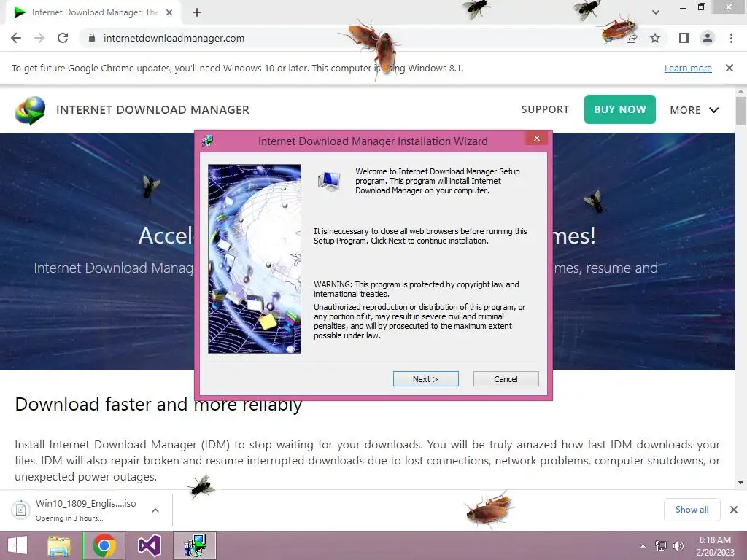Open File Explorer from the taskbar
This screenshot has width=747, height=560.
point(59,545)
